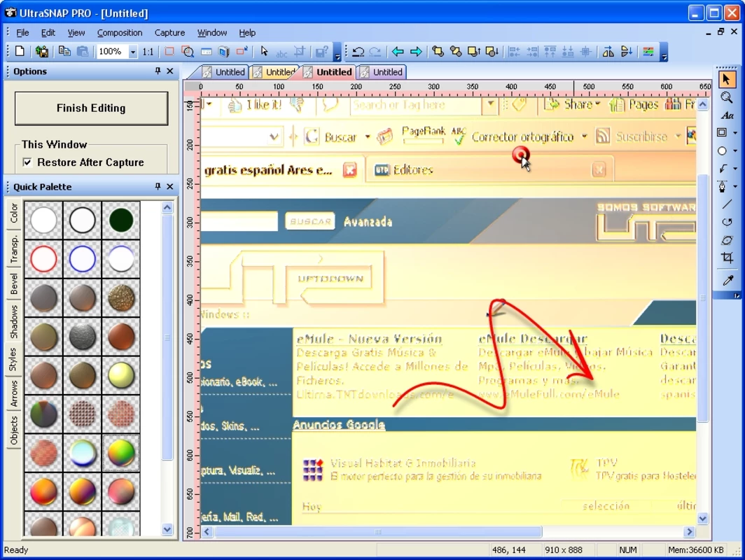Select the Skew parallelogram tool
745x560 pixels.
pos(727,240)
